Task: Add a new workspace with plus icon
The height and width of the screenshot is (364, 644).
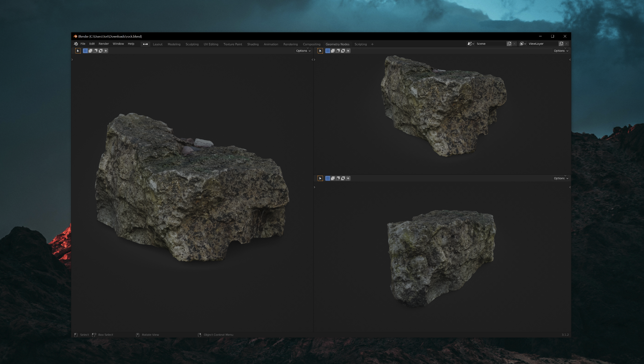Action: coord(372,44)
